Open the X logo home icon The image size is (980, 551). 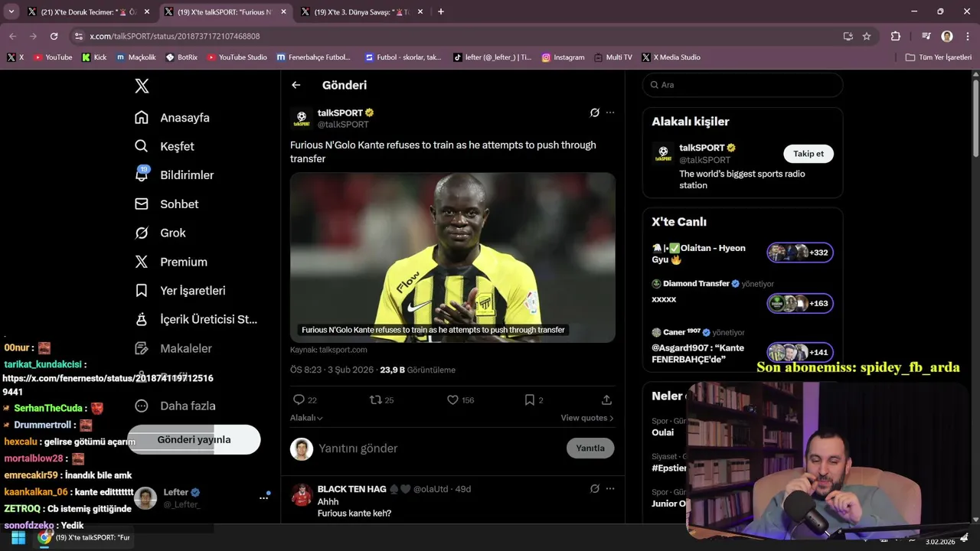pos(142,86)
